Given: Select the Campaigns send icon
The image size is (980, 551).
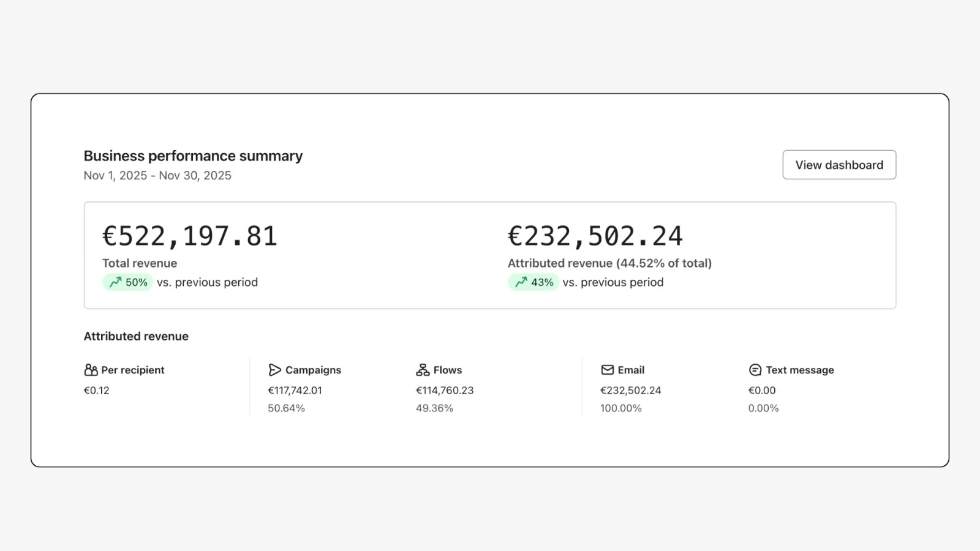Looking at the screenshot, I should click(275, 370).
